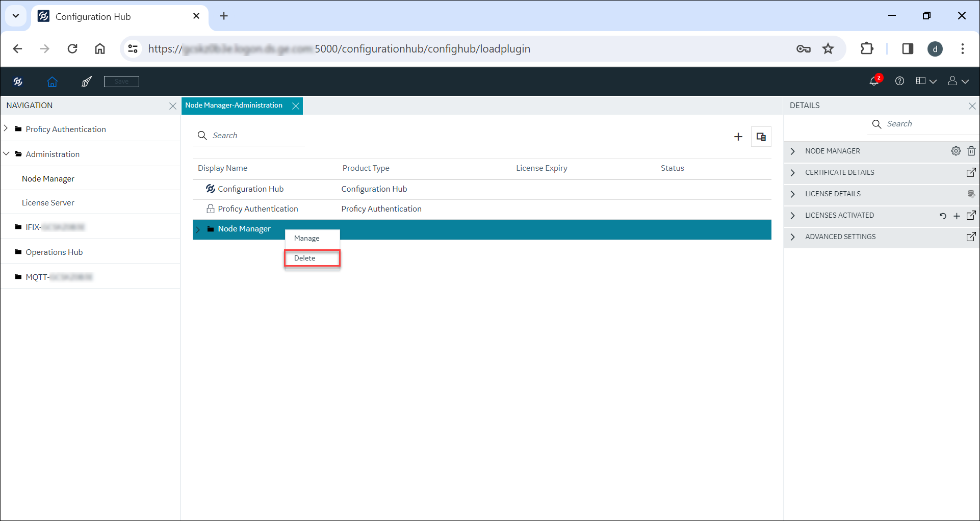Close the Node Manager-Administration tab
The image size is (980, 521).
click(x=295, y=106)
